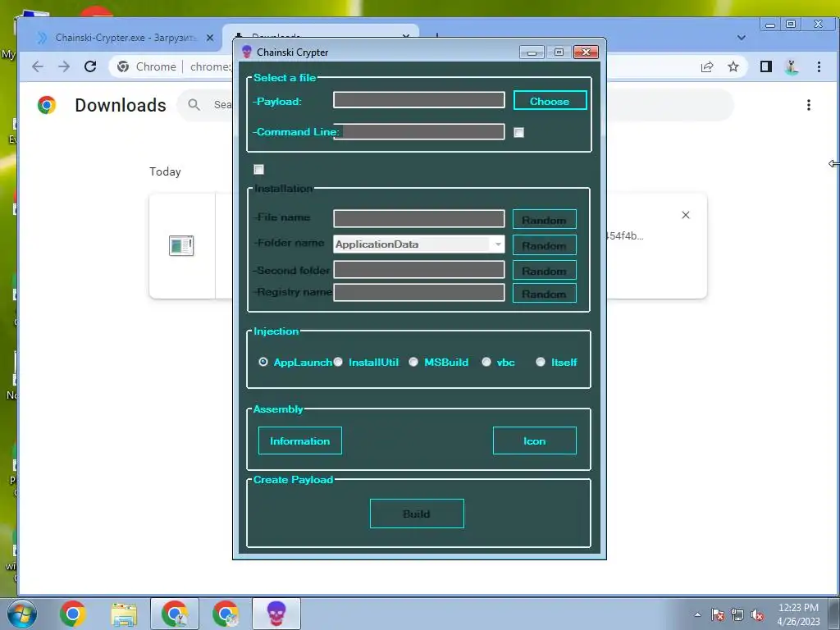Image resolution: width=840 pixels, height=630 pixels.
Task: Enable the Command Line checkbox
Action: (x=518, y=132)
